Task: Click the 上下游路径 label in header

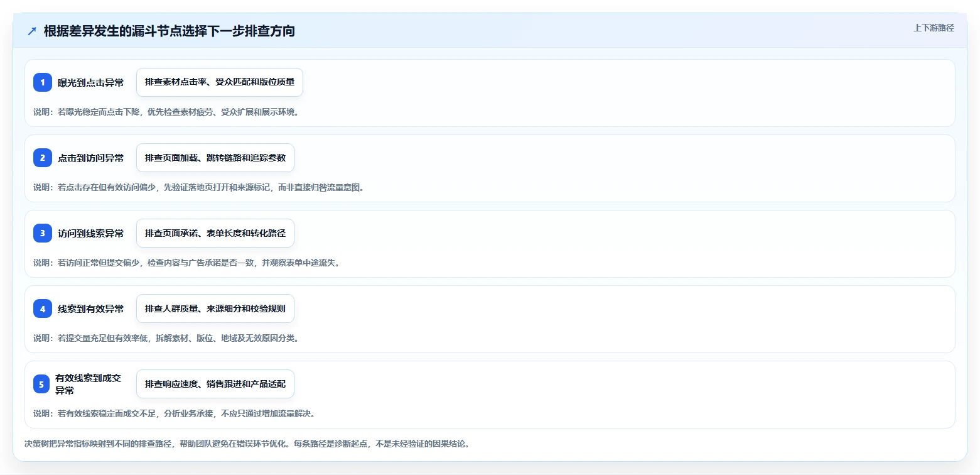Action: click(934, 28)
